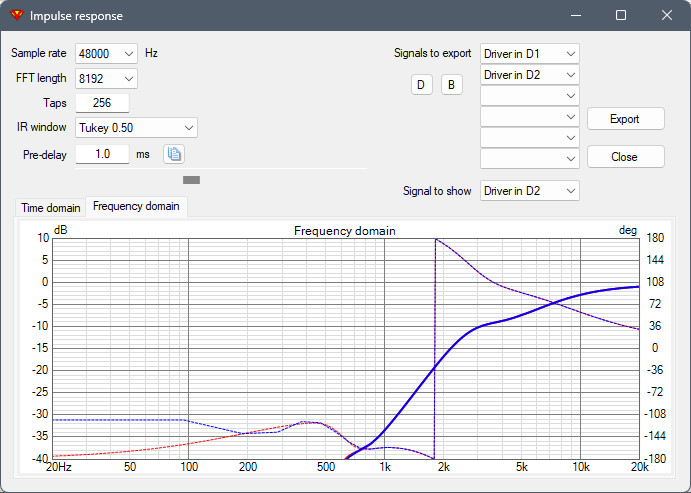Click the Taps input field showing 256
The image size is (691, 493).
[102, 103]
